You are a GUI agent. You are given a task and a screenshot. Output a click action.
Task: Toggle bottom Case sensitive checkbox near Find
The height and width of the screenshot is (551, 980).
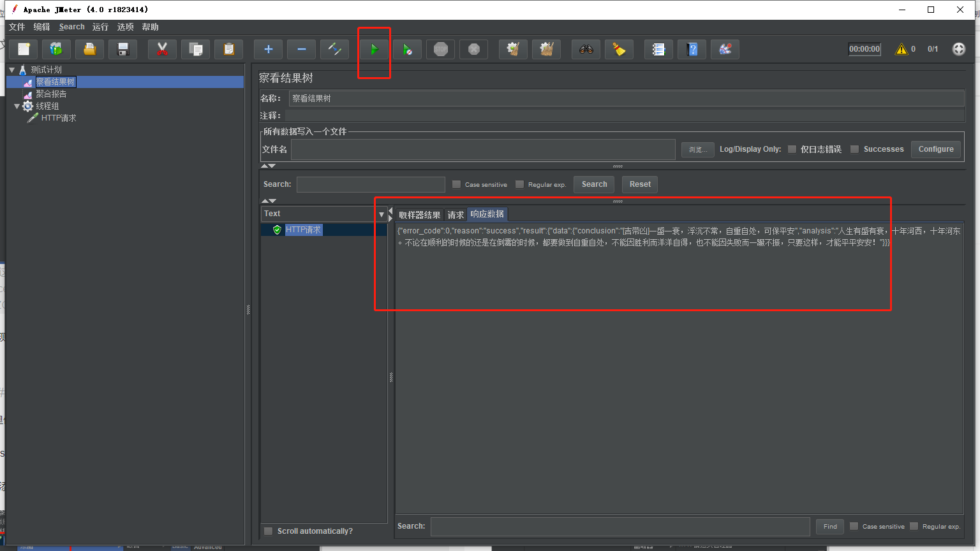854,526
